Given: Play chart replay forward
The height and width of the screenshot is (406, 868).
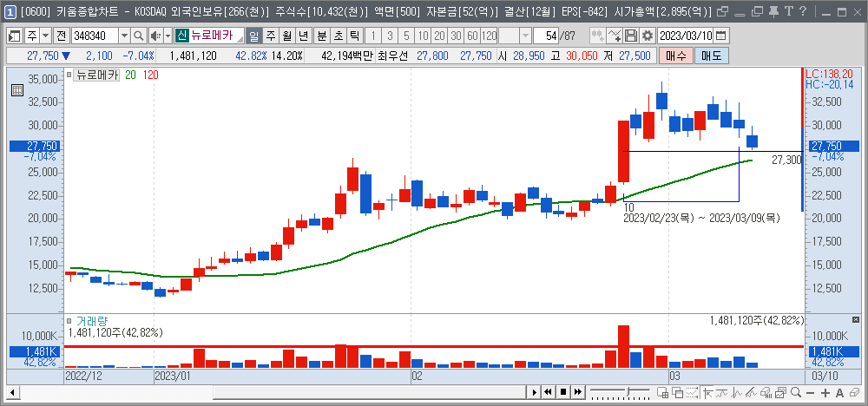Looking at the screenshot, I should (534, 392).
